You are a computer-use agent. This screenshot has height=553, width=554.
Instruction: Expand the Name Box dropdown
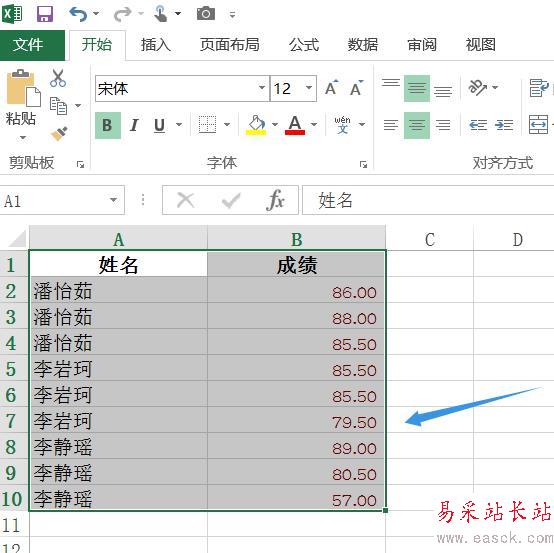[113, 200]
